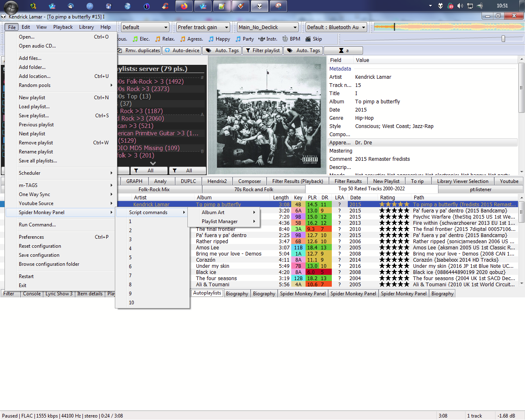Select script number 10 in the submenu

(153, 303)
